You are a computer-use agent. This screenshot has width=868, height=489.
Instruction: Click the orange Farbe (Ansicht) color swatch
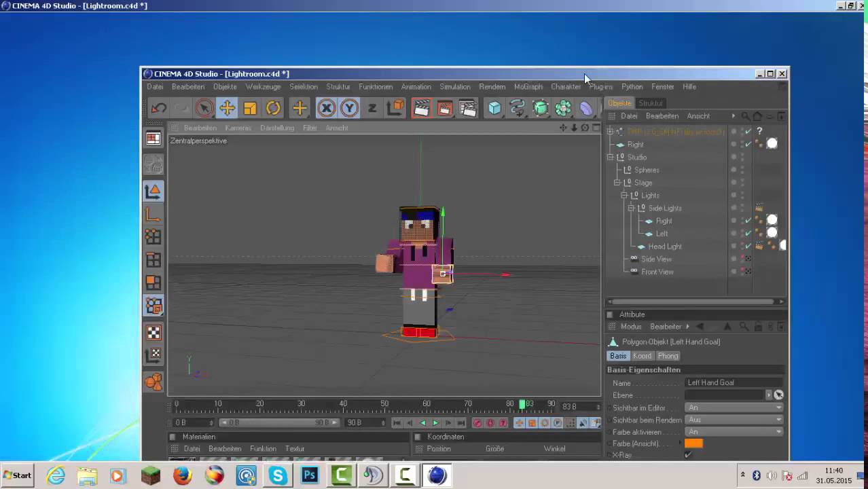(x=693, y=443)
